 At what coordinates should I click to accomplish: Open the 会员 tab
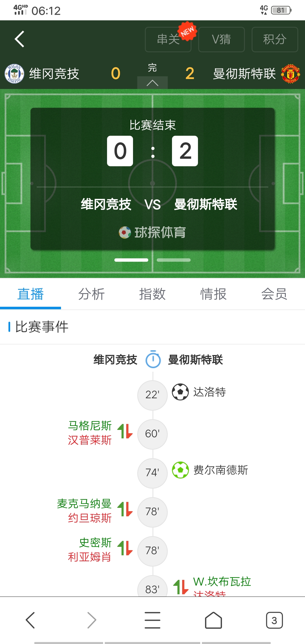pos(274,294)
